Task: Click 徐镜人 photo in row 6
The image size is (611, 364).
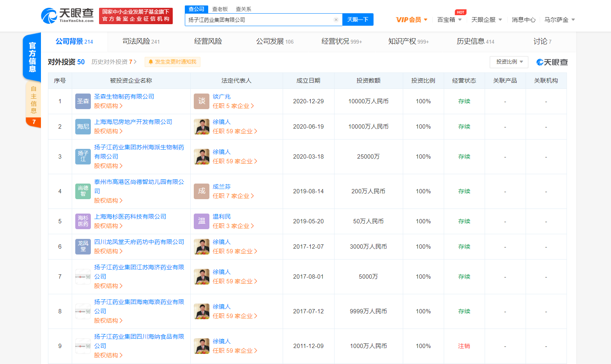Action: (202, 247)
